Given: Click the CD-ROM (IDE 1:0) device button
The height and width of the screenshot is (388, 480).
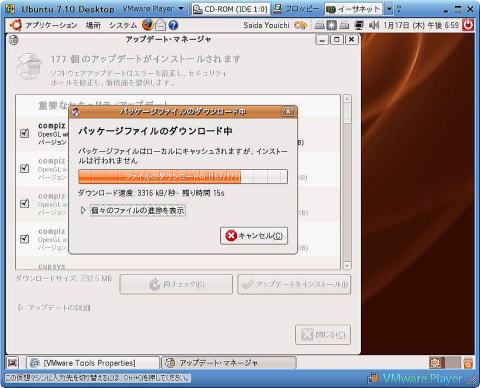Looking at the screenshot, I should point(230,9).
